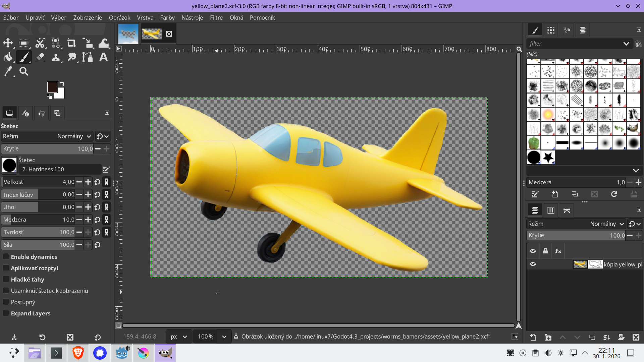Create a new layer in the Layers panel
The height and width of the screenshot is (362, 644).
[534, 338]
